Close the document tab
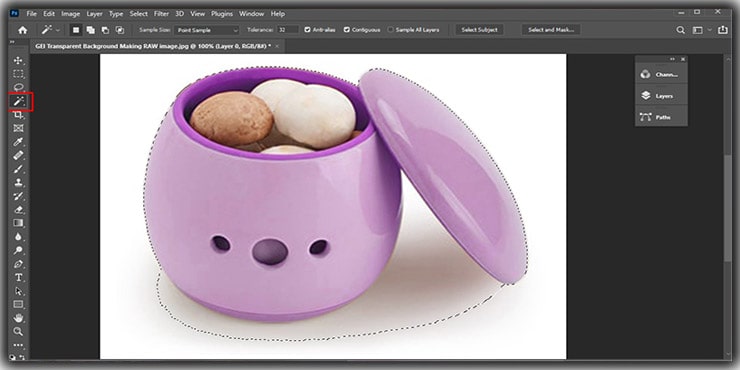 (277, 46)
